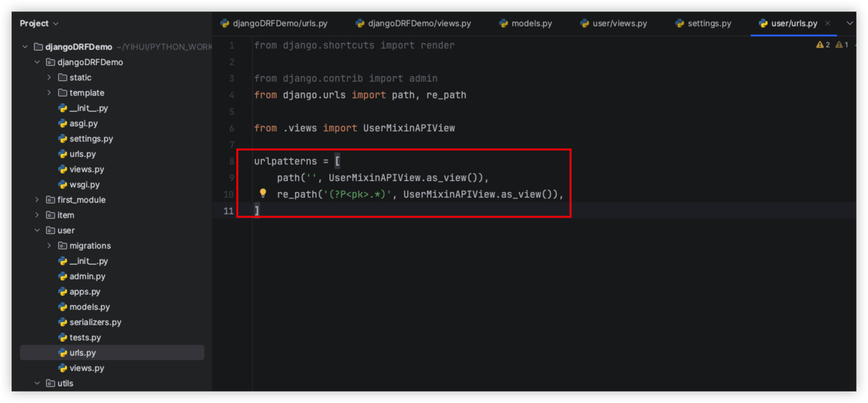The image size is (868, 403).
Task: Open the djangoDRFDemo/views.py tab
Action: (413, 24)
